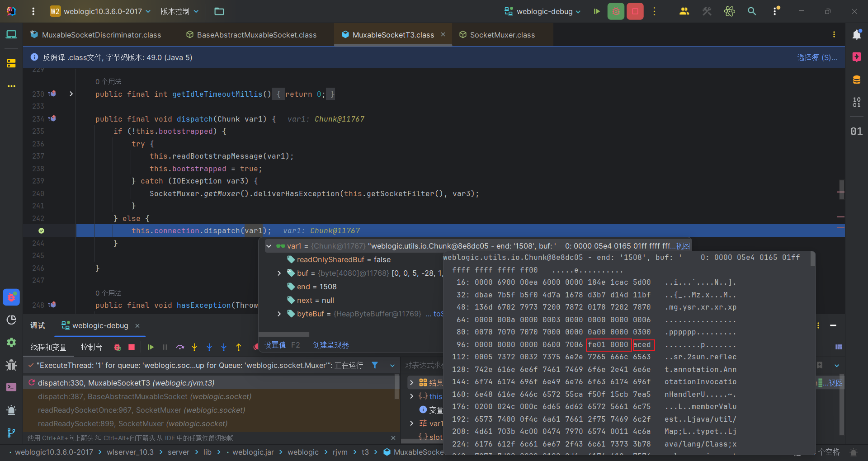Click Step Over arrow in debug toolbar
This screenshot has height=461, width=868.
180,347
